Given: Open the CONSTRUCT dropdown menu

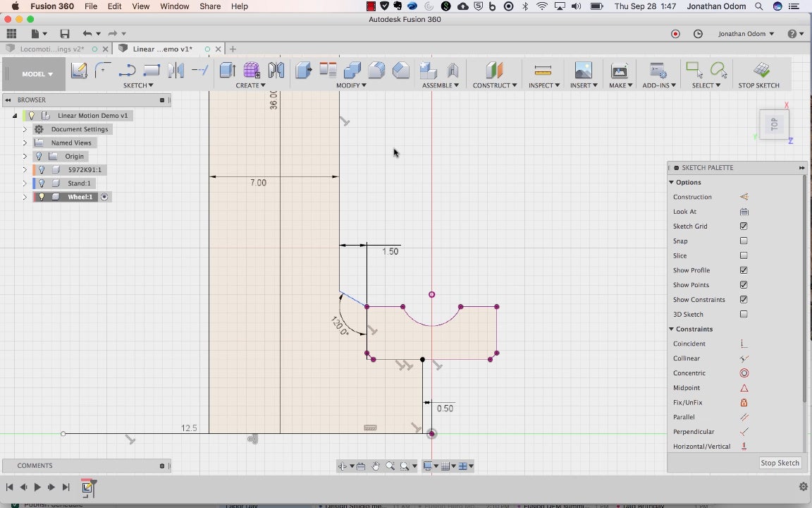Looking at the screenshot, I should 495,85.
